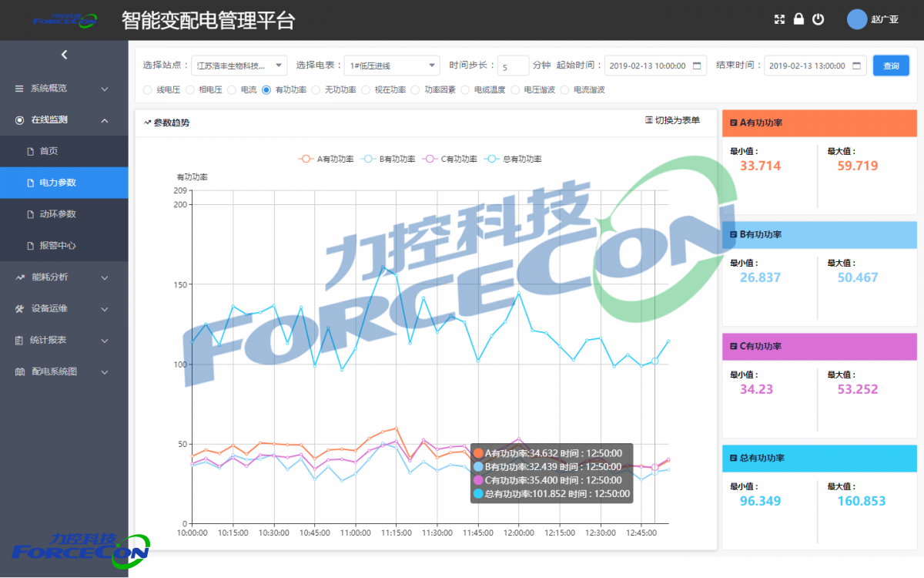Click the B有功功率 card header icon
The width and height of the screenshot is (924, 578).
[733, 234]
